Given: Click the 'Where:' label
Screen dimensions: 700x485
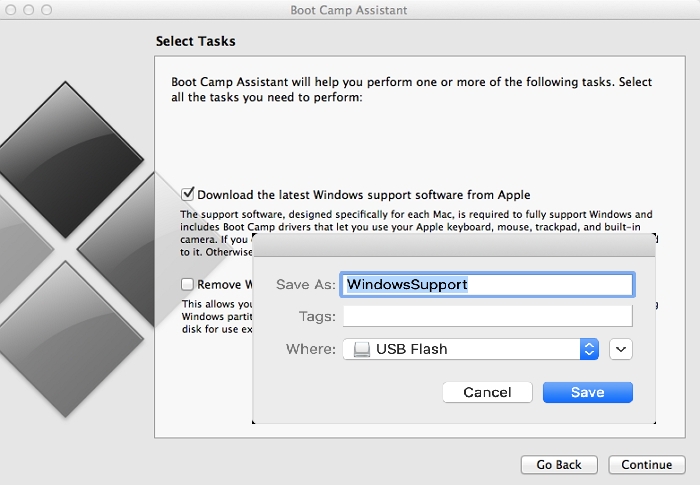Looking at the screenshot, I should tap(311, 349).
